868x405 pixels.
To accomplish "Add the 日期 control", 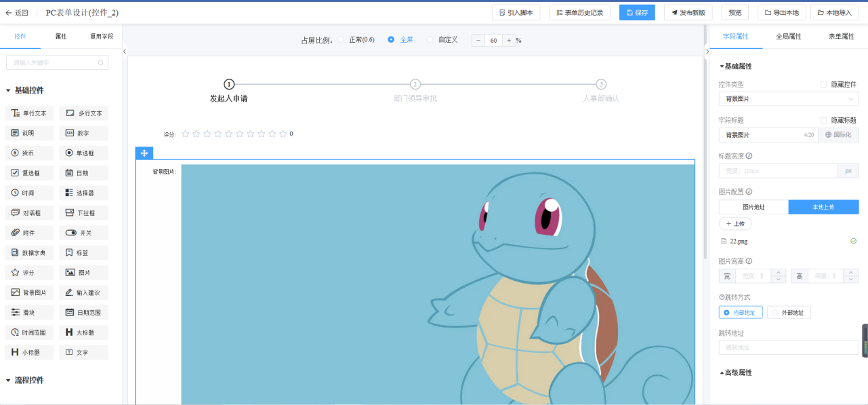I will pos(83,173).
